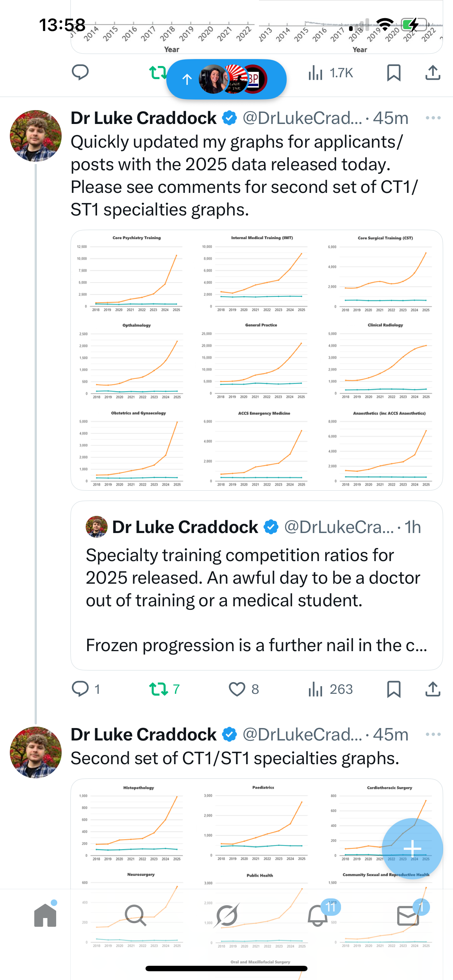The image size is (453, 980).
Task: Open more options on first Craddock tweet
Action: 433,118
